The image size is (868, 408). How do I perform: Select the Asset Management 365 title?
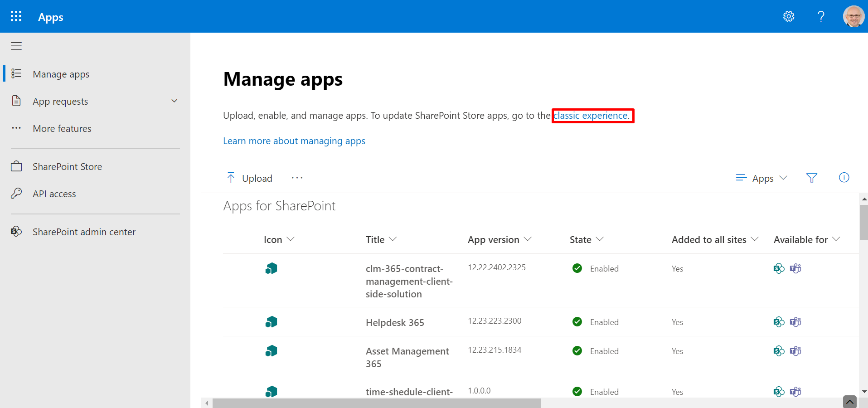click(407, 357)
